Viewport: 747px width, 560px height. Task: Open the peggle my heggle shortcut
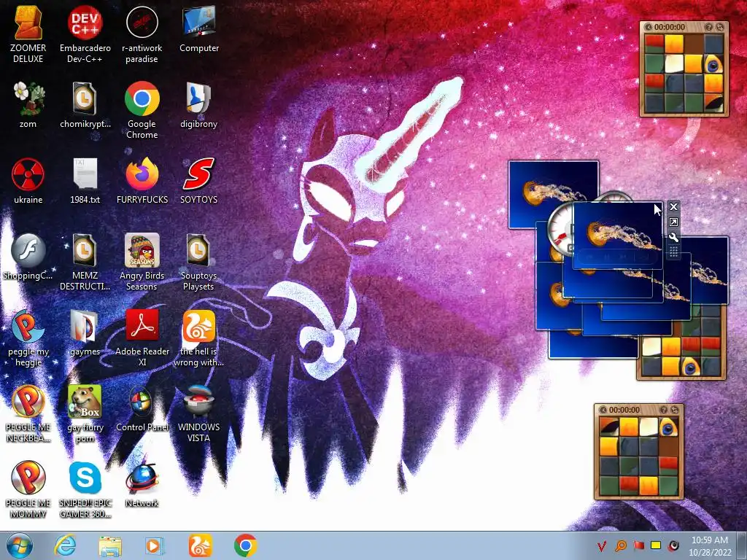click(28, 338)
